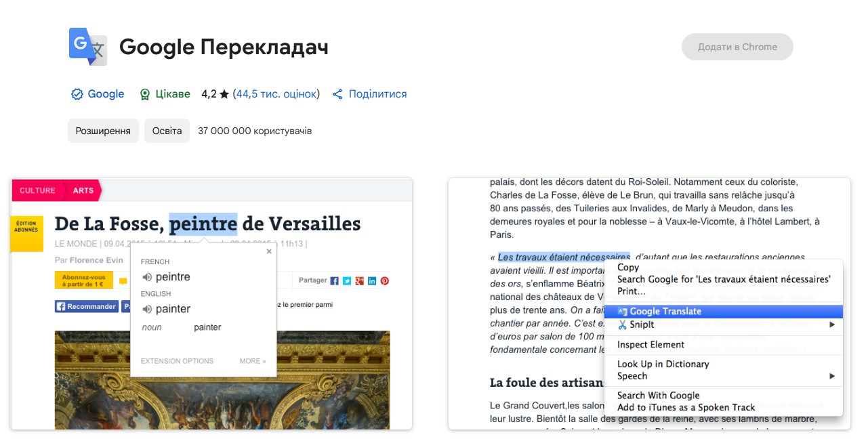Choose Inspect Element from context menu
Screen dimensions: 868x441
pyautogui.click(x=650, y=345)
